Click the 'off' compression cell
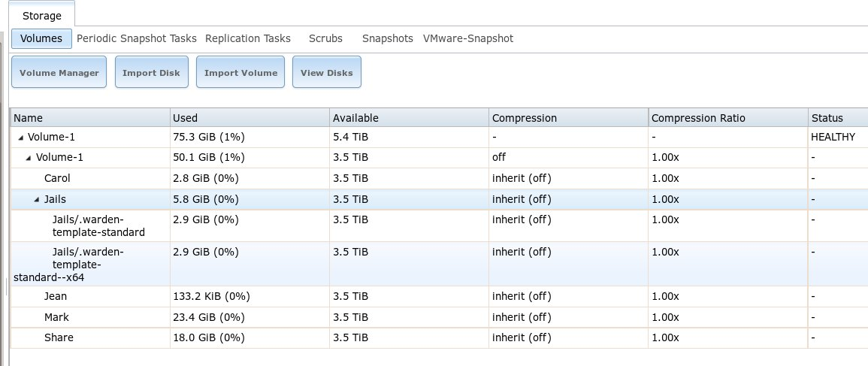The image size is (868, 366). click(x=568, y=158)
